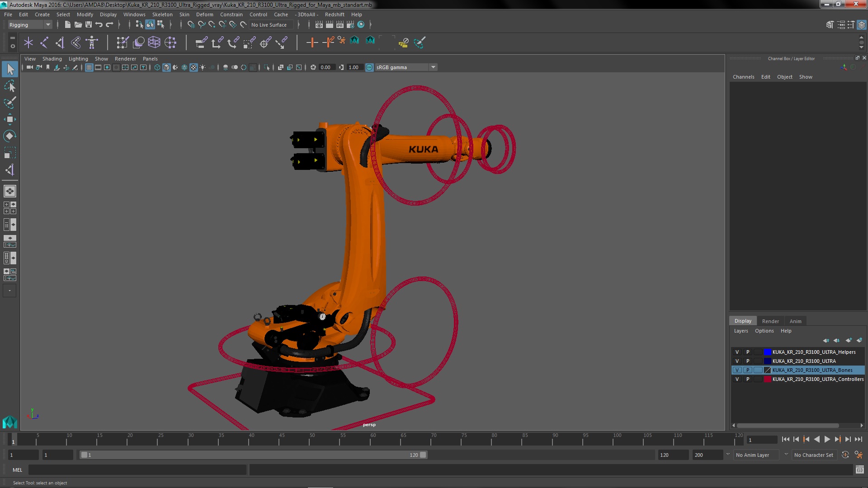Image resolution: width=868 pixels, height=488 pixels.
Task: Toggle visibility of the Bones layer
Action: (x=737, y=370)
